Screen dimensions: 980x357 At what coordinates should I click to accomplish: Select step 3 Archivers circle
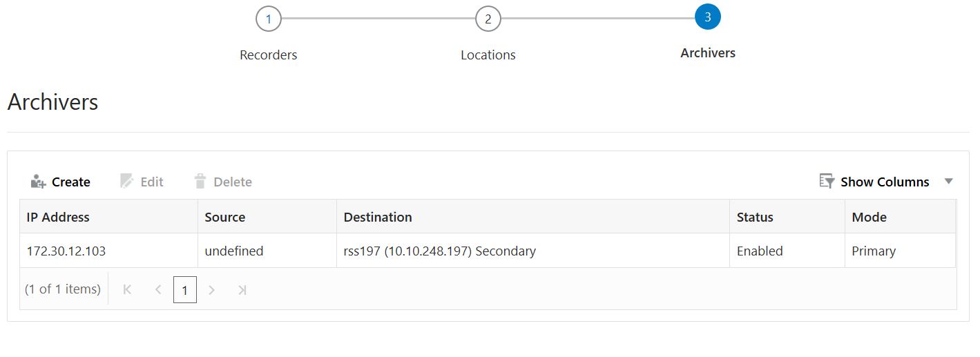[x=708, y=17]
